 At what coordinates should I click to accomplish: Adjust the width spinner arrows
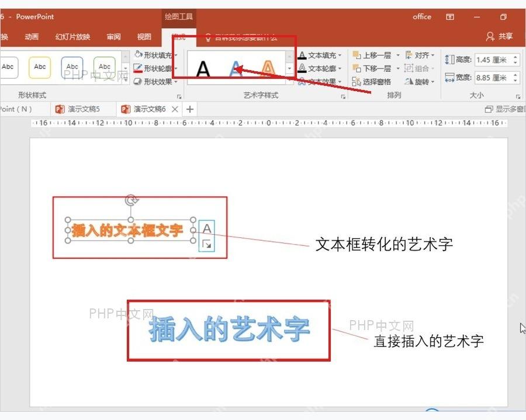pyautogui.click(x=515, y=78)
